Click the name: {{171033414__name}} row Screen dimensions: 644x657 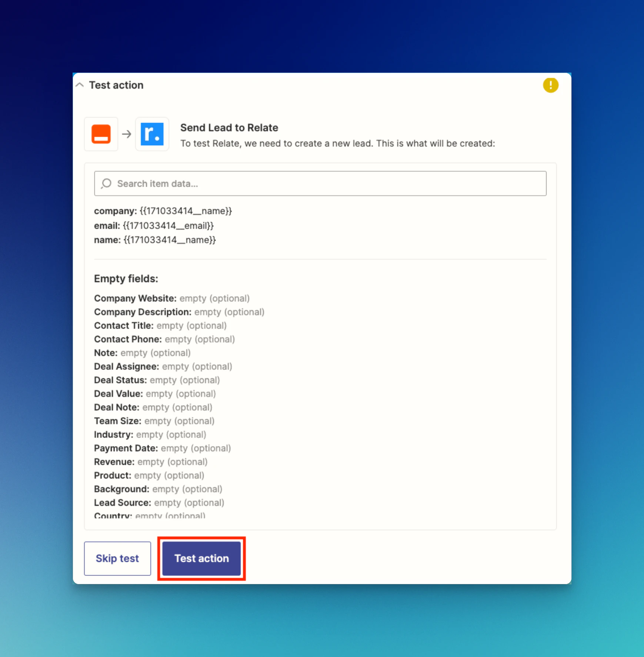click(x=155, y=240)
